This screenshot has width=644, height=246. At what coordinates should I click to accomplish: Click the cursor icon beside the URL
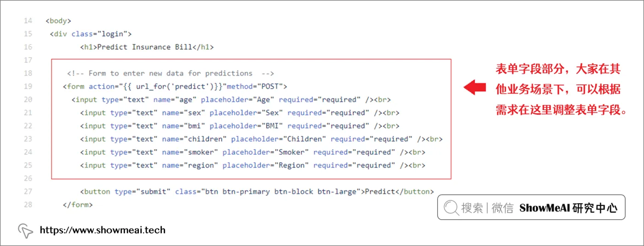(x=25, y=230)
